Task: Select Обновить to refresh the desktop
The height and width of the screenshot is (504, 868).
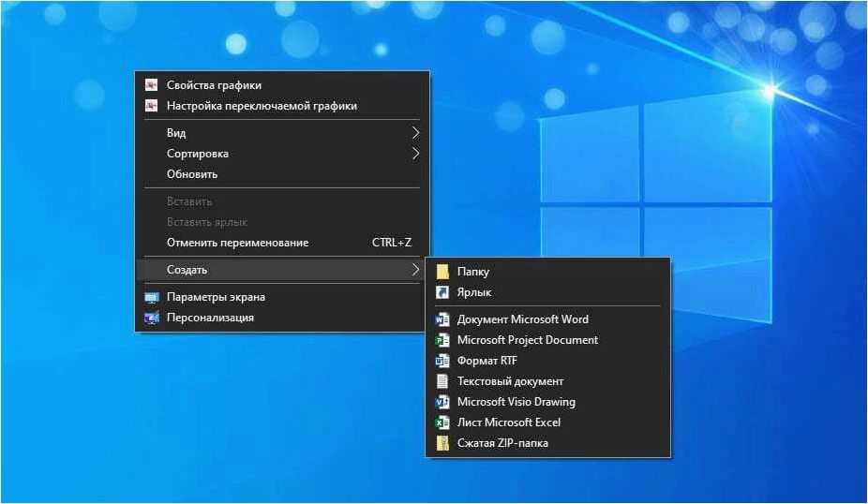Action: point(282,173)
